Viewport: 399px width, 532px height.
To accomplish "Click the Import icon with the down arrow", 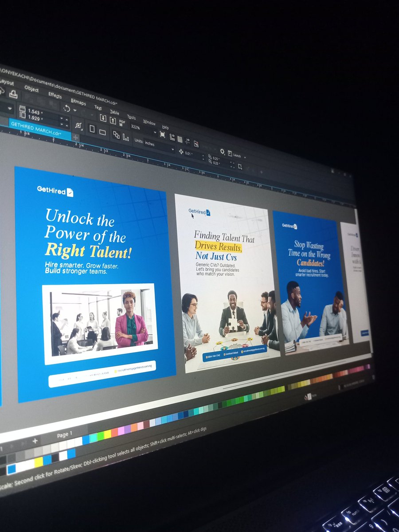I will [103, 118].
